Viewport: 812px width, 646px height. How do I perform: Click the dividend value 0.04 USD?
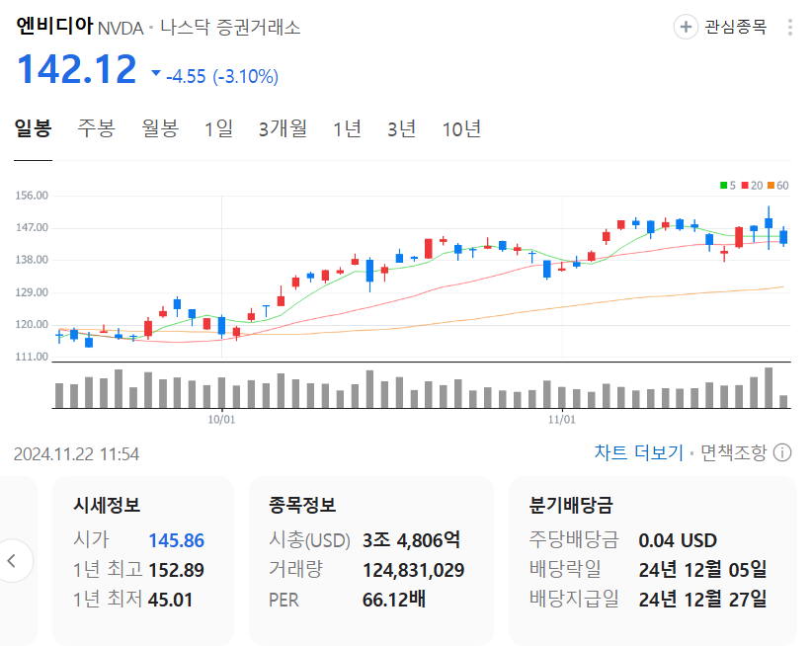[x=678, y=540]
